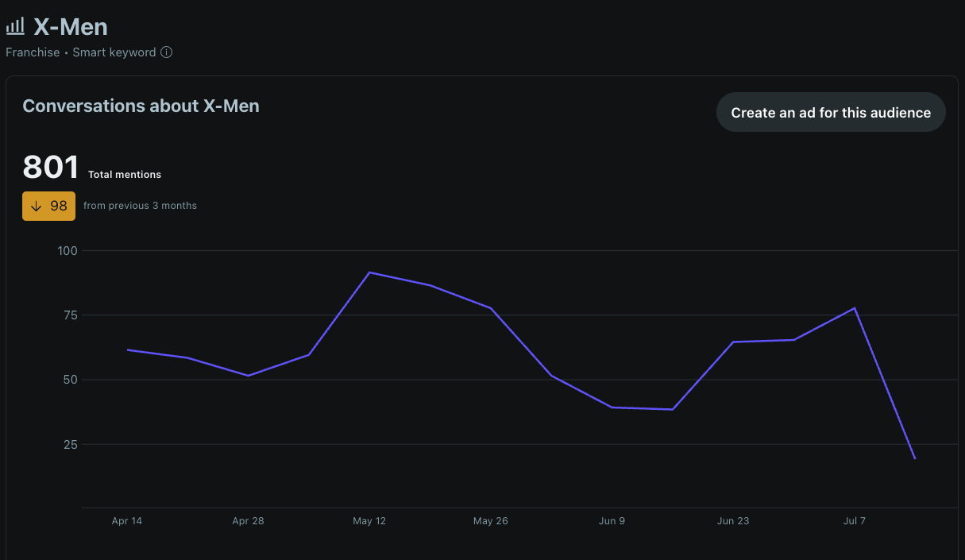Click the bar chart icon beside X-Men title
The height and width of the screenshot is (560, 965).
pyautogui.click(x=15, y=26)
